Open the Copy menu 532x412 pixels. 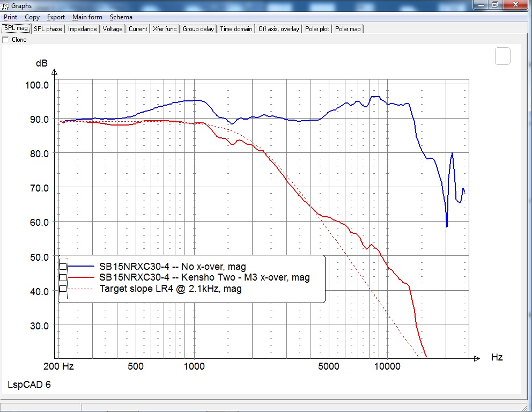point(32,17)
